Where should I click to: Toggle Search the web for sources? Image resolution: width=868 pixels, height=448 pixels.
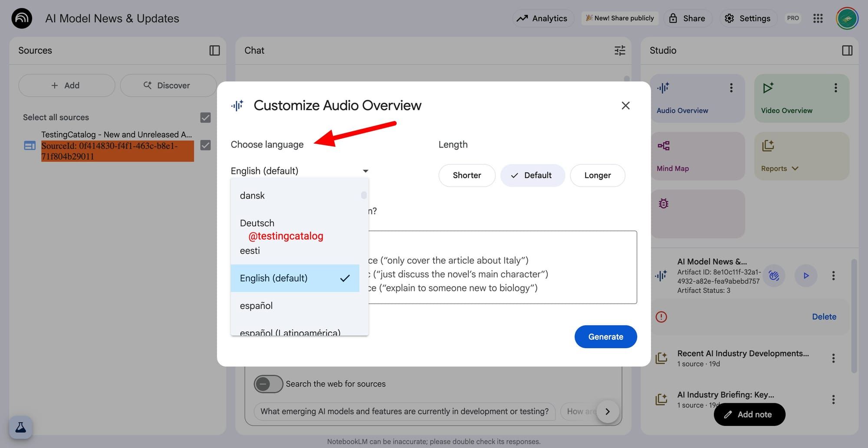coord(268,384)
